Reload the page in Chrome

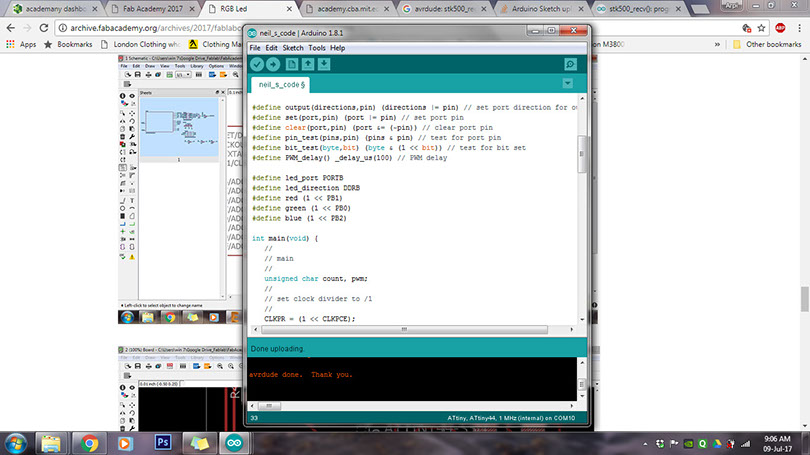[43, 28]
